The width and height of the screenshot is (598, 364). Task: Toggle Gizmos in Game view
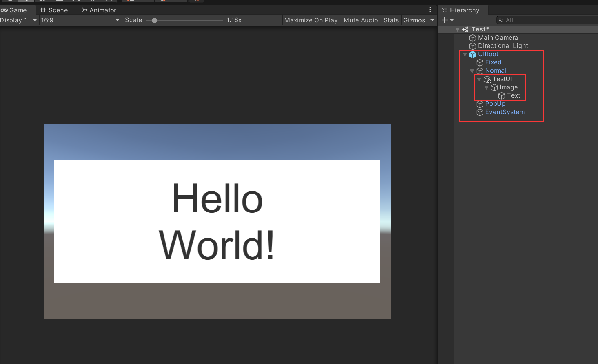(x=414, y=20)
